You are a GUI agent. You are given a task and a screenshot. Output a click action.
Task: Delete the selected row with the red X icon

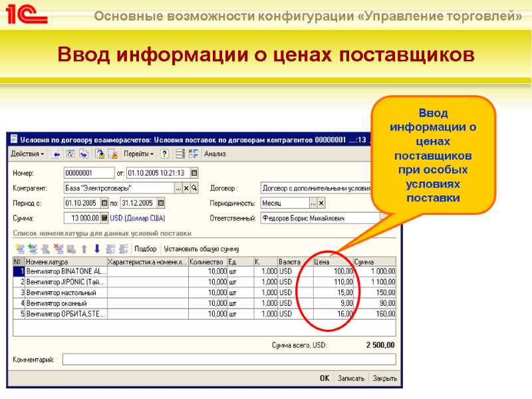tap(59, 247)
